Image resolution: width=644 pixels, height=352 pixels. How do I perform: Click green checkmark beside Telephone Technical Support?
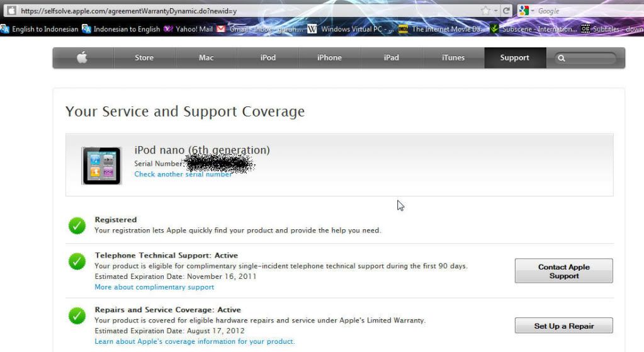click(77, 261)
